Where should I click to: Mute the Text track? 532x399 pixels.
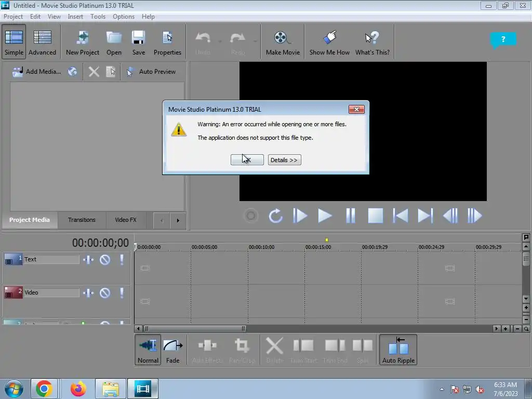click(105, 260)
